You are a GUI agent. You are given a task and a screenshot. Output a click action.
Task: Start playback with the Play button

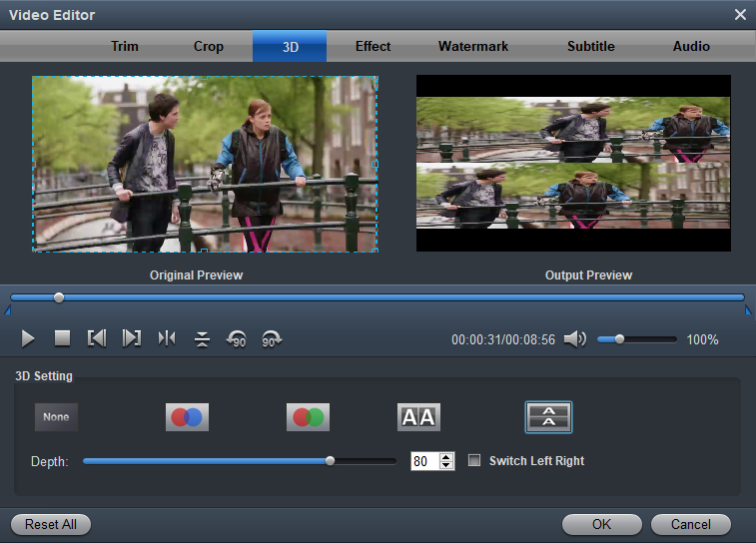pyautogui.click(x=28, y=338)
